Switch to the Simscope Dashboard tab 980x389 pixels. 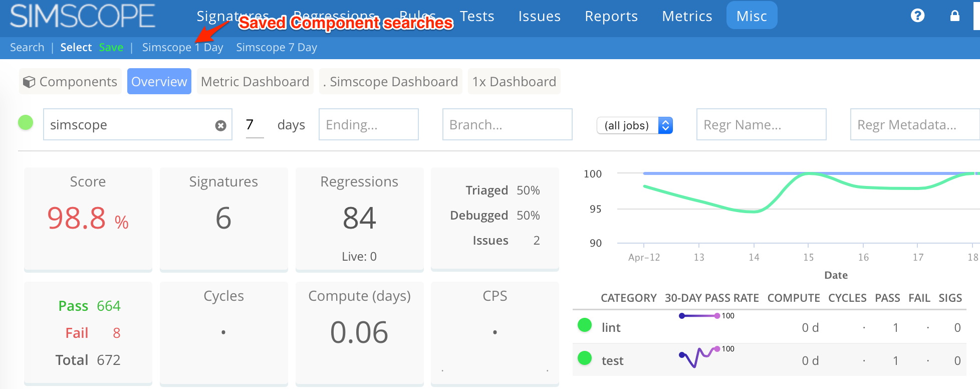[x=391, y=81]
